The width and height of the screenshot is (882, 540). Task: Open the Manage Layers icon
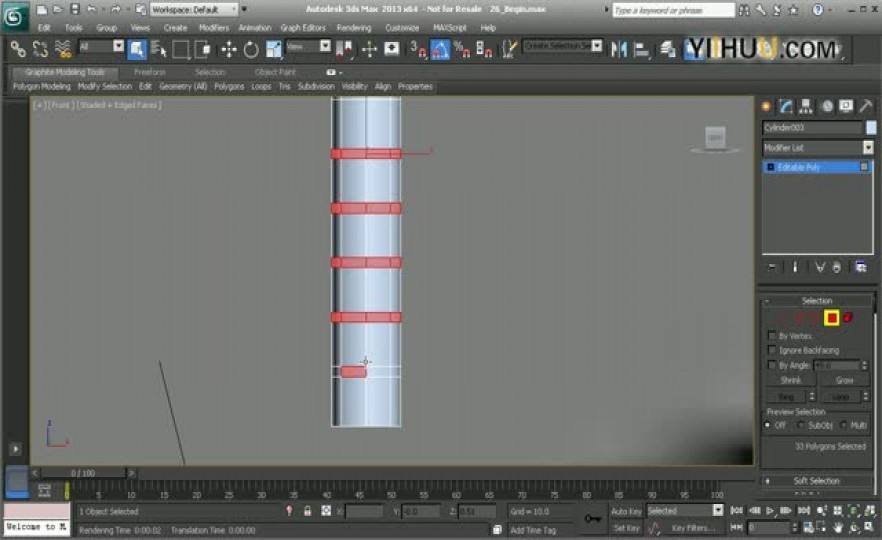pyautogui.click(x=668, y=50)
